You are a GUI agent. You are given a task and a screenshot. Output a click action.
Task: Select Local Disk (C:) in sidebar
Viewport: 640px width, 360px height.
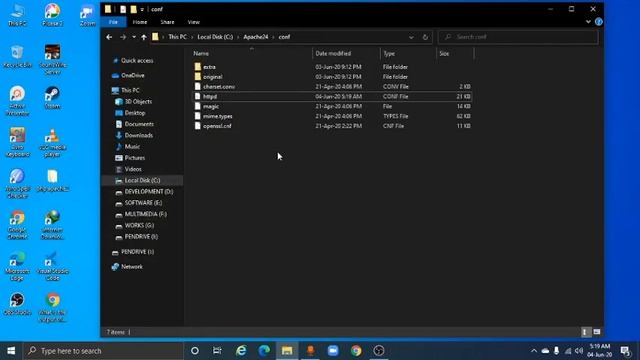142,180
